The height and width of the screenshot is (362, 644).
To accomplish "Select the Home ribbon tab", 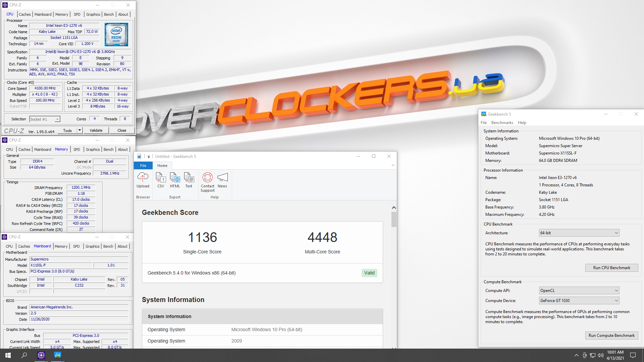I will point(162,166).
